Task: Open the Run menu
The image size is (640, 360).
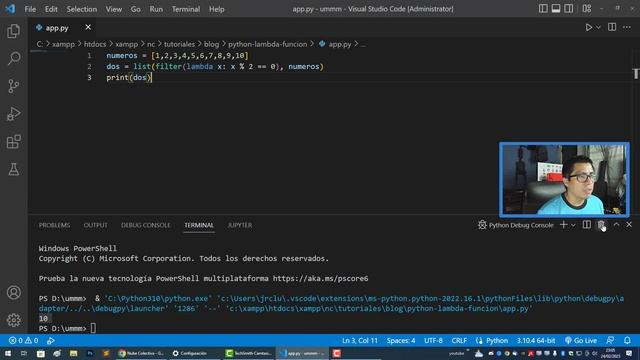Action: pyautogui.click(x=156, y=9)
